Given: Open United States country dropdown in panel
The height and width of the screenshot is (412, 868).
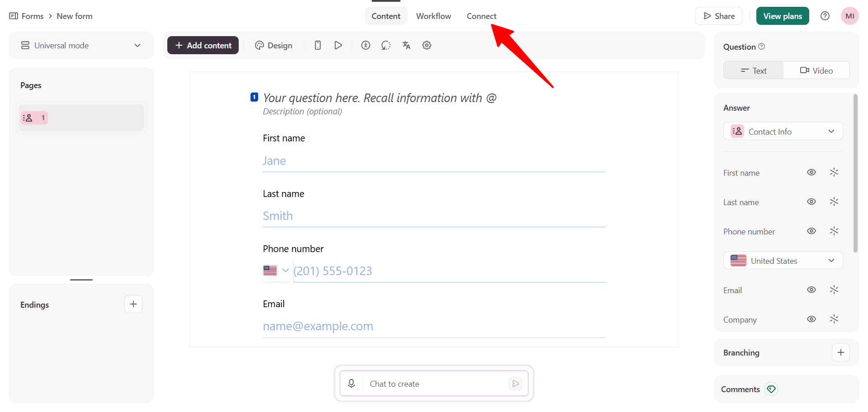Looking at the screenshot, I should pyautogui.click(x=783, y=260).
